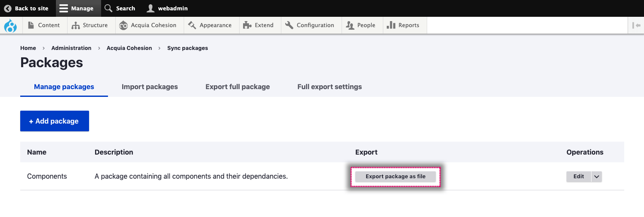The image size is (644, 217).
Task: Open the Configuration menu
Action: [310, 25]
